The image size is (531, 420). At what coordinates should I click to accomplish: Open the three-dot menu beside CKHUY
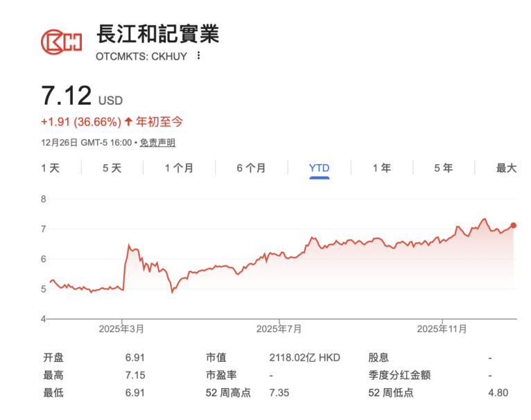(198, 56)
